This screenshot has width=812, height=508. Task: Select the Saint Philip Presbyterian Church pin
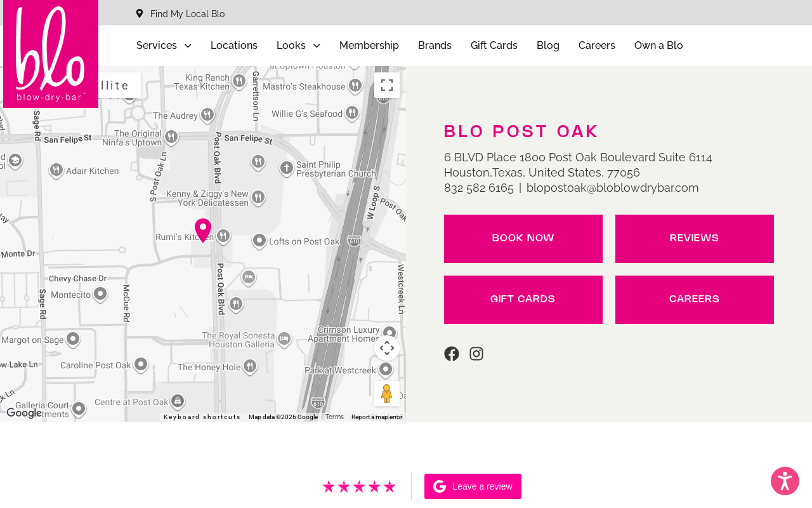(287, 168)
